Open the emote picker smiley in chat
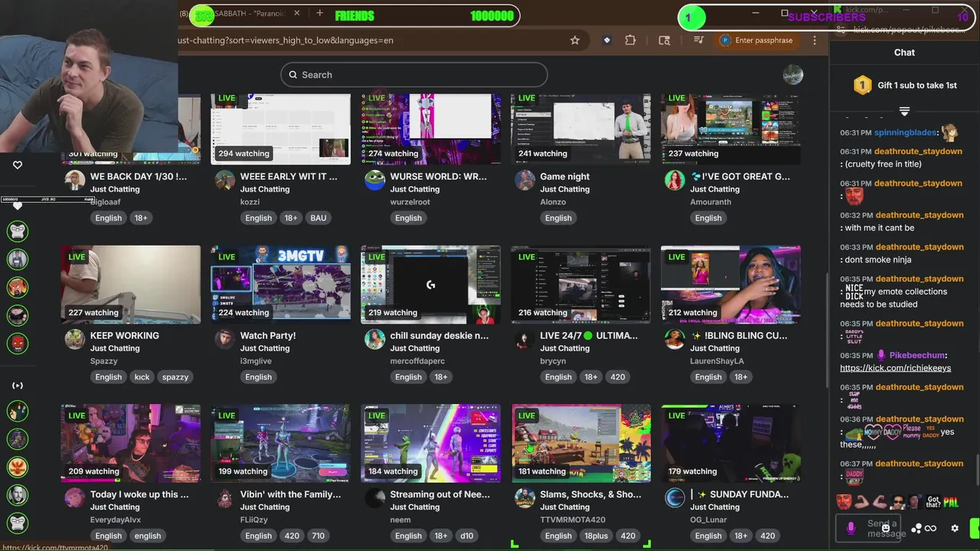 point(886,528)
